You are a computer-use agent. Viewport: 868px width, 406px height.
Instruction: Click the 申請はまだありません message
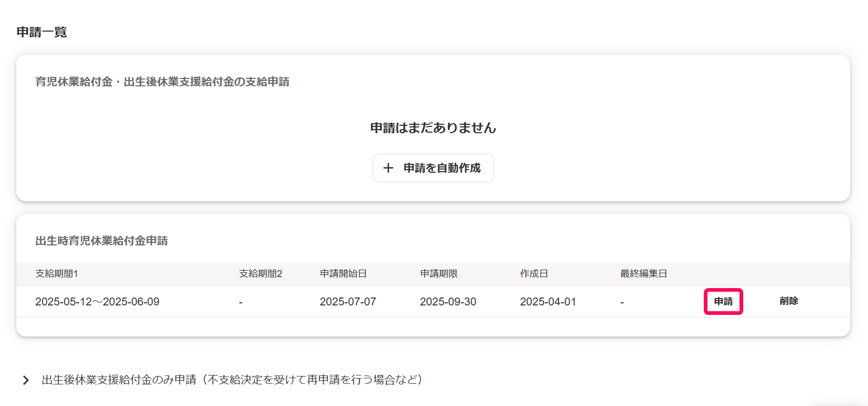(x=433, y=128)
